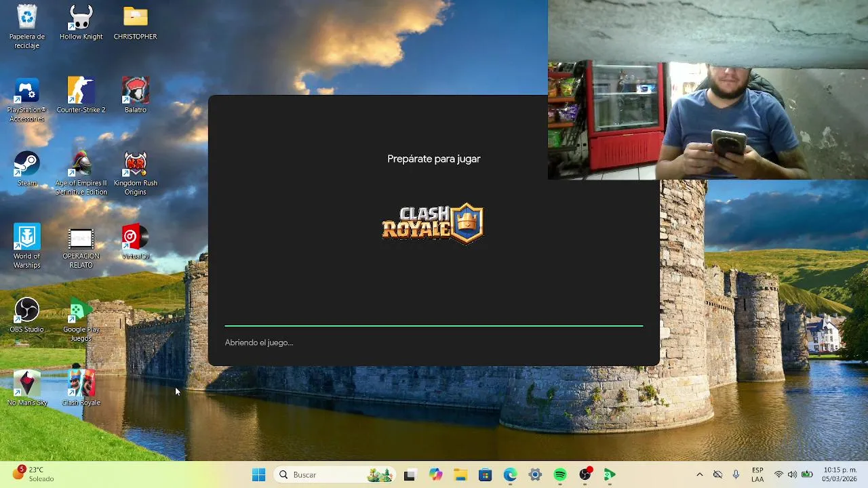Select the Clash Royale desktop shortcut
The width and height of the screenshot is (868, 488).
pyautogui.click(x=81, y=388)
